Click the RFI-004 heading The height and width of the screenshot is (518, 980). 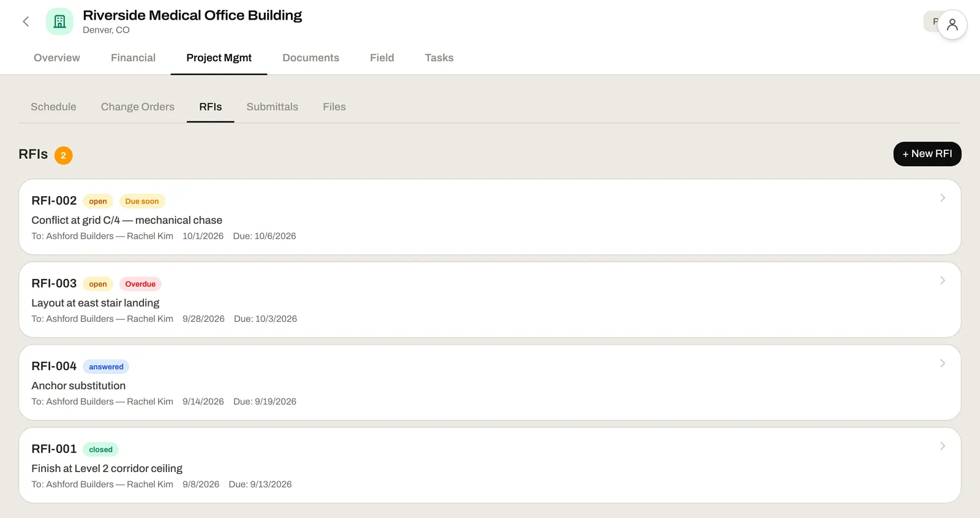point(54,366)
